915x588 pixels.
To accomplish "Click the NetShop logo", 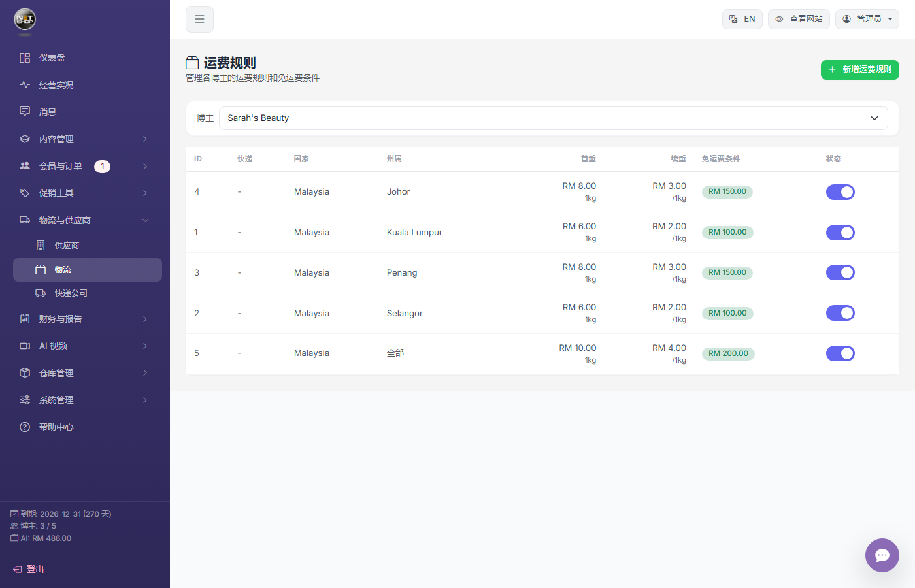I will (25, 20).
